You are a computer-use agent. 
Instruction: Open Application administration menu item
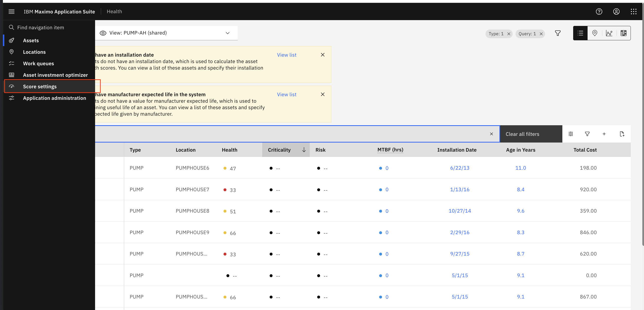55,97
